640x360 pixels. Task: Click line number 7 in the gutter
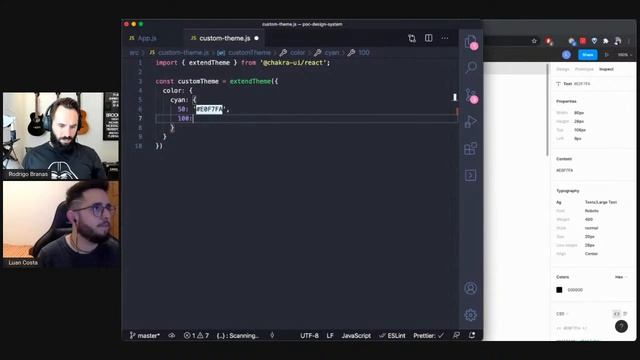click(x=140, y=118)
